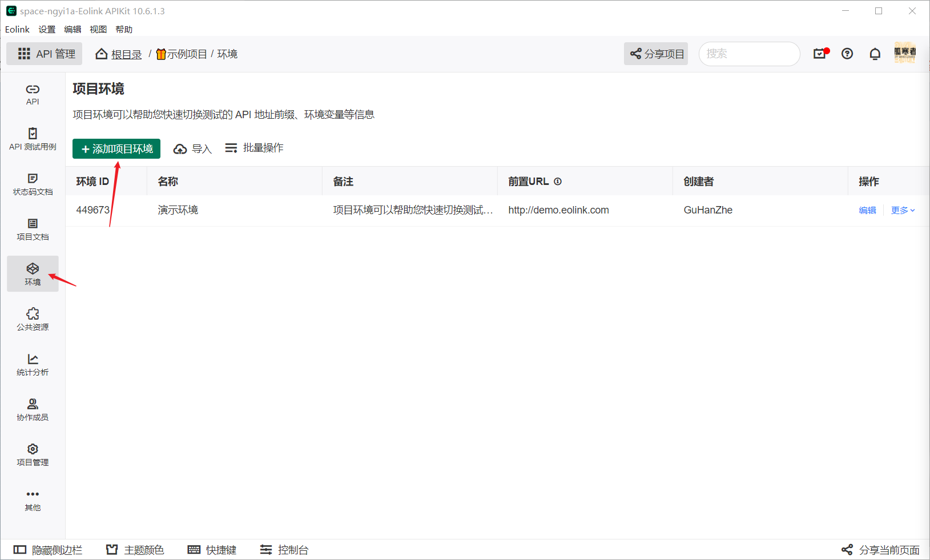Open the 主题颜色 theme color picker
Viewport: 930px width, 560px height.
[x=134, y=550]
